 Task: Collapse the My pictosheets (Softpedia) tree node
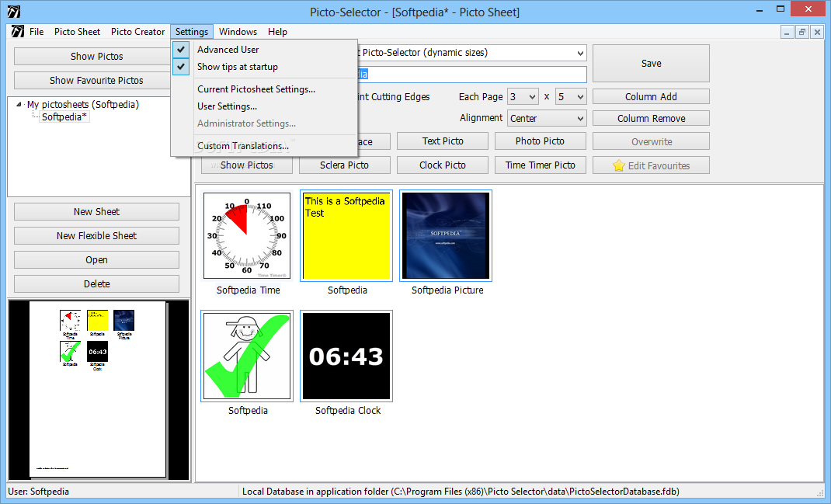pos(19,104)
